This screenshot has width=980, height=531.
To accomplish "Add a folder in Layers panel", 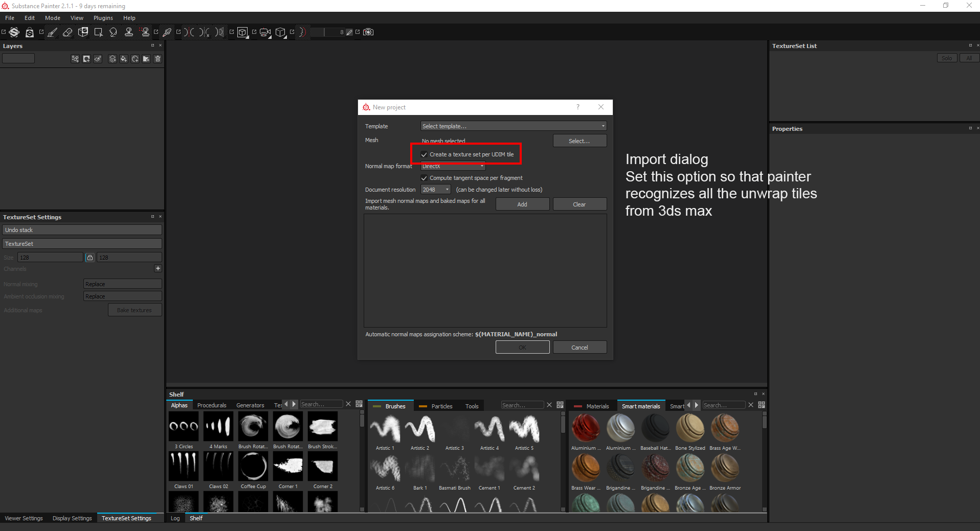I will click(146, 59).
